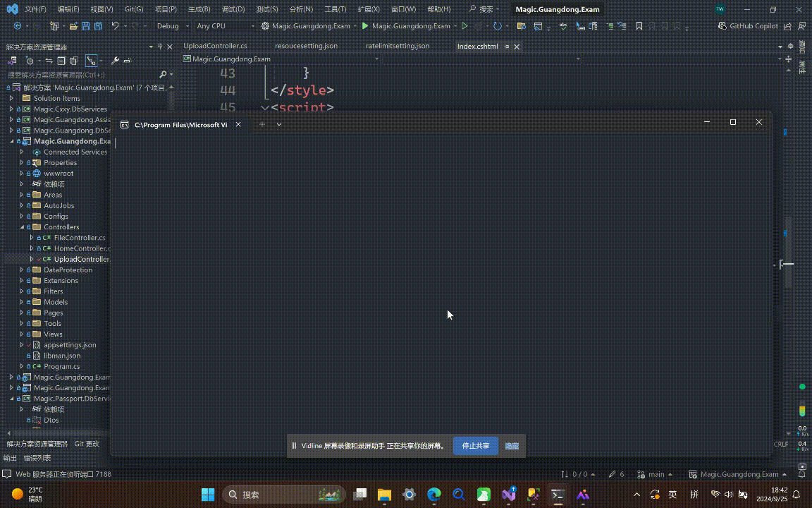Toggle the spell check icon on the toolbar

tap(564, 25)
